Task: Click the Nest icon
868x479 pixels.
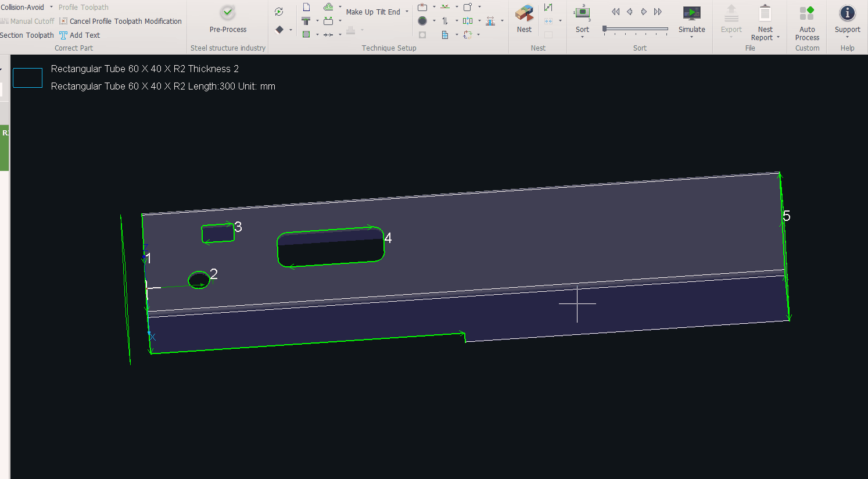Action: 524,14
